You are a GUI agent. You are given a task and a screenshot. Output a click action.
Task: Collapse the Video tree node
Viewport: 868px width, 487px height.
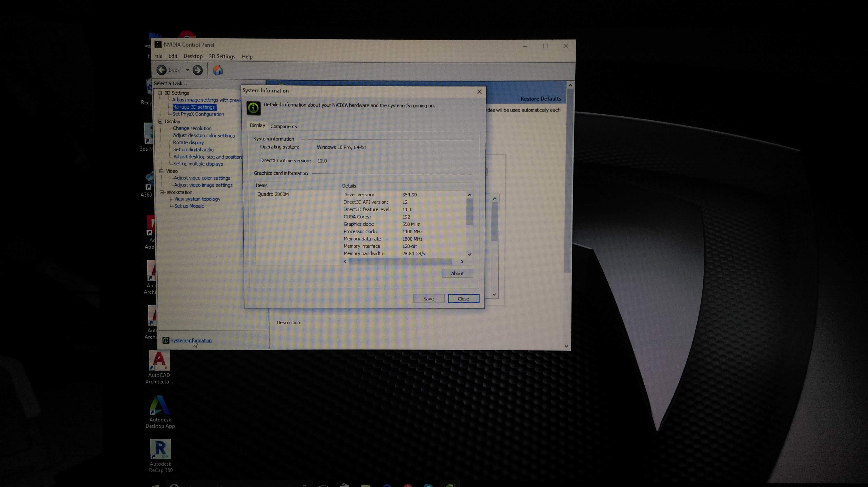tap(161, 171)
